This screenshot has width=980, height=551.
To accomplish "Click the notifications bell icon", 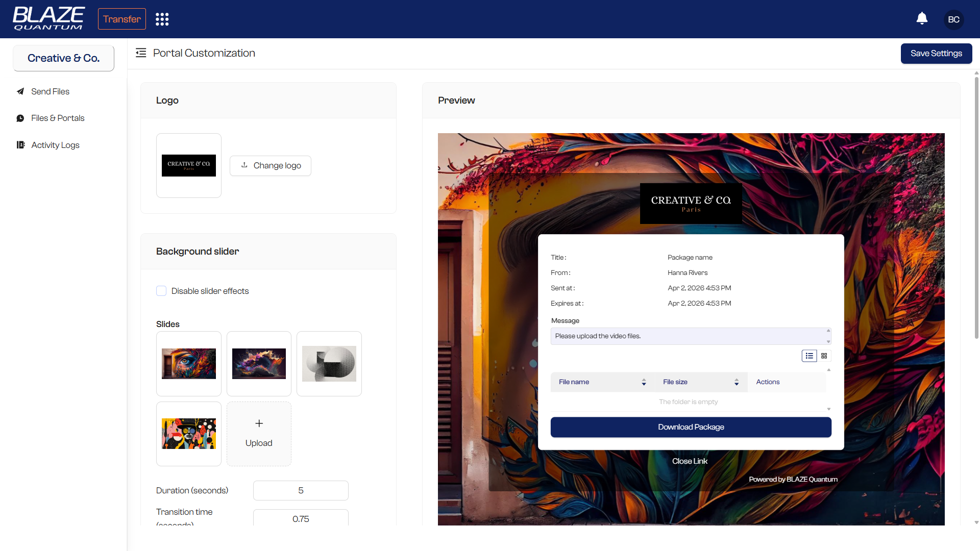I will (x=922, y=19).
